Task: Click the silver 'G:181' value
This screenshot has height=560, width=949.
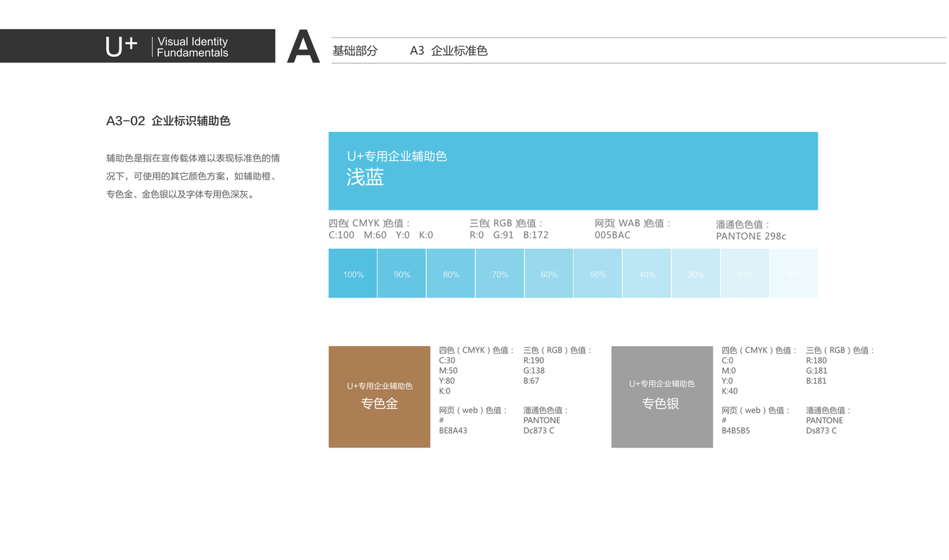Action: pyautogui.click(x=817, y=371)
